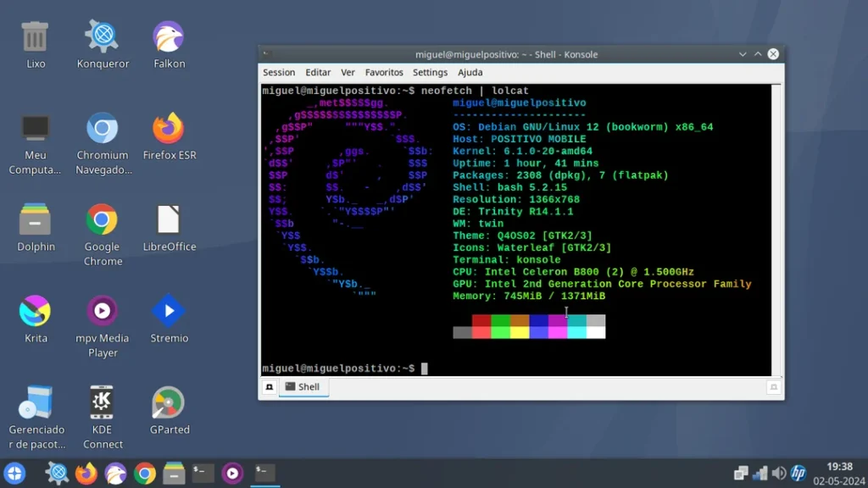Click the Falkon browser desktop icon
The height and width of the screenshot is (488, 868).
coord(169,36)
